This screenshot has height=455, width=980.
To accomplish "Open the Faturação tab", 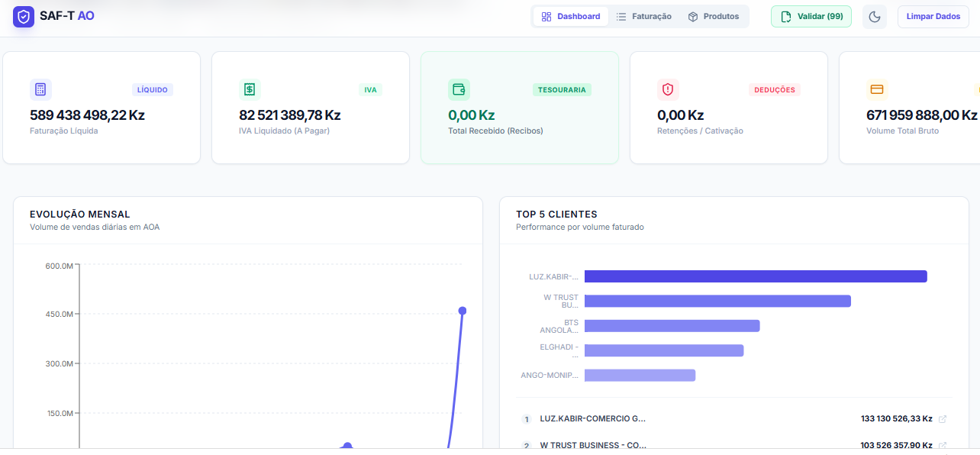I will pos(643,17).
